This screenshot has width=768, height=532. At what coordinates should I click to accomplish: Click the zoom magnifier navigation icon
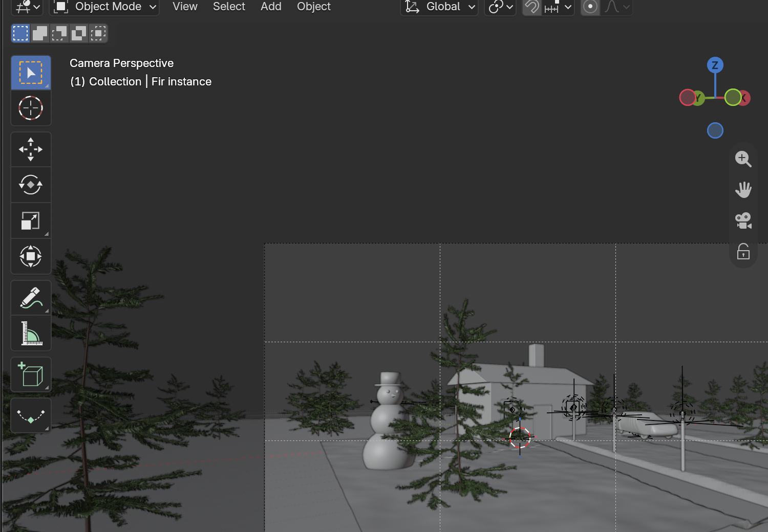pos(743,159)
